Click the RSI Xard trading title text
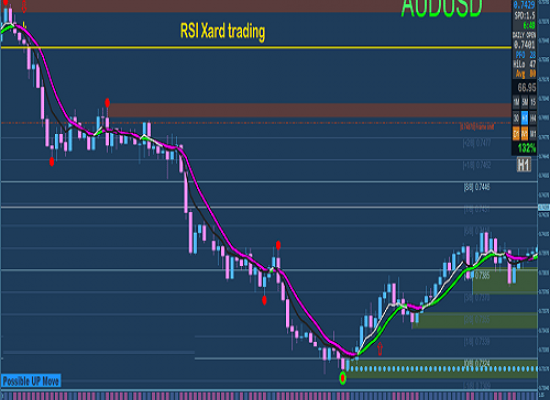 coord(222,32)
